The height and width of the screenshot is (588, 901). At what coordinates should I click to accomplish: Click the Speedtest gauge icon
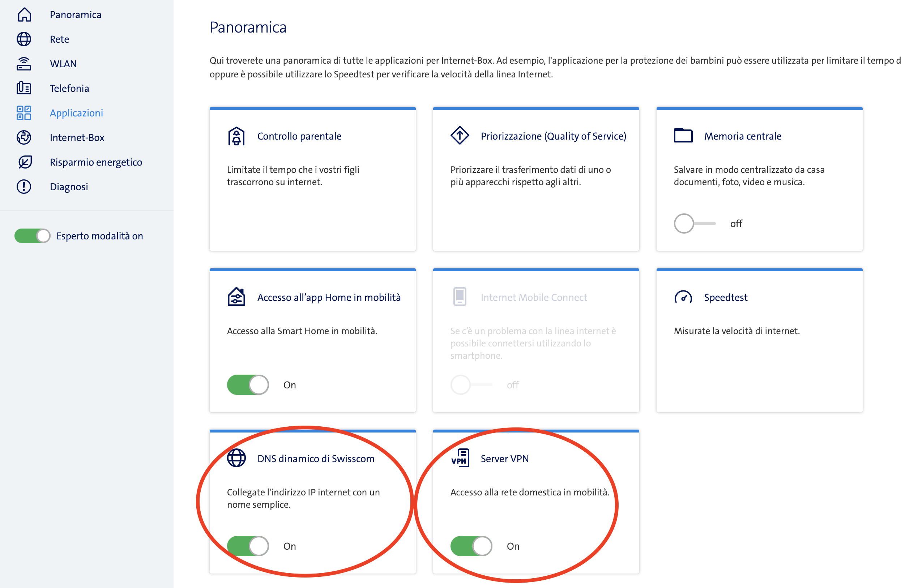tap(683, 298)
